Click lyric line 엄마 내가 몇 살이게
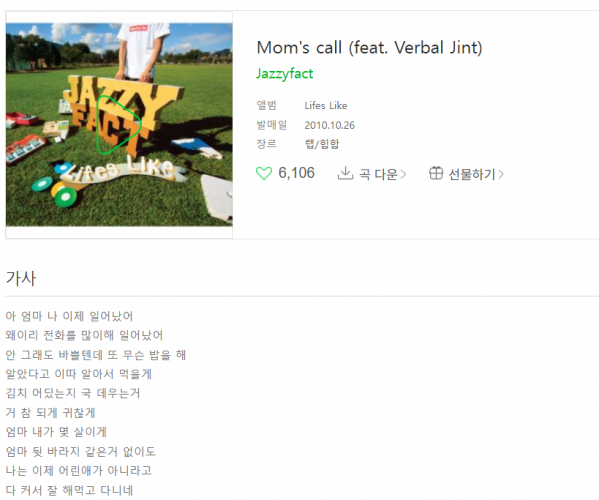The width and height of the screenshot is (599, 500). (x=56, y=432)
